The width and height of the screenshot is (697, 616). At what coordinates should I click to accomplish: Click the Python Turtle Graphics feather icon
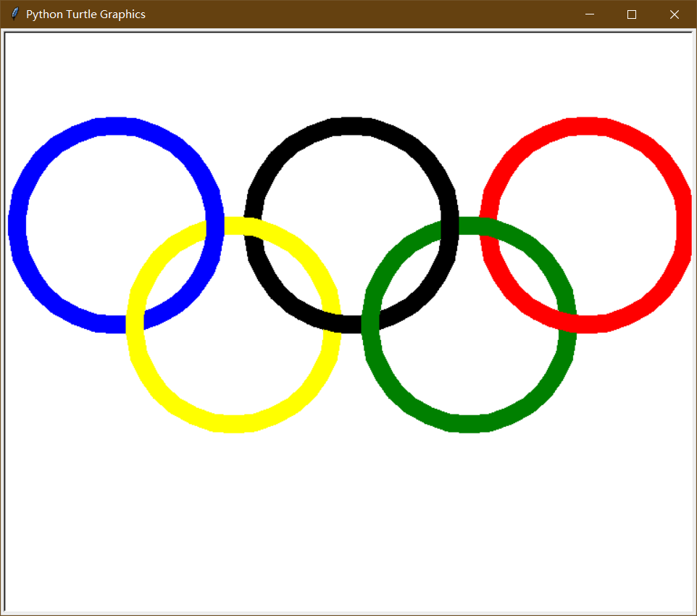[14, 14]
